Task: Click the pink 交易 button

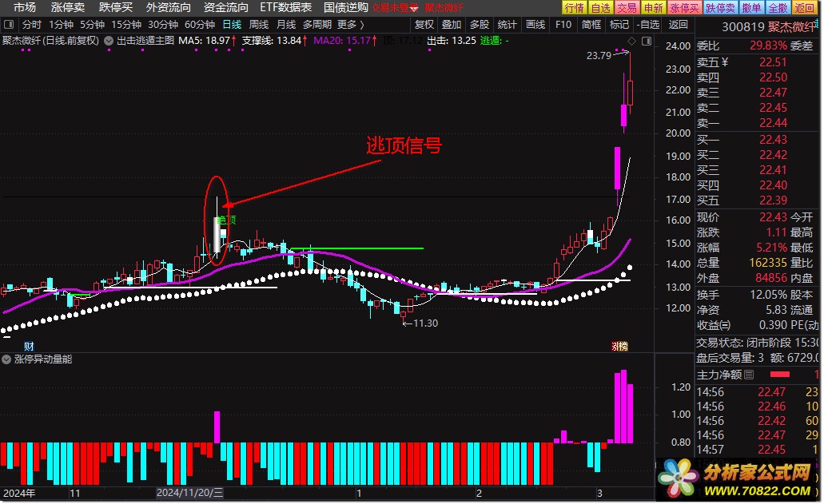Action: (627, 8)
